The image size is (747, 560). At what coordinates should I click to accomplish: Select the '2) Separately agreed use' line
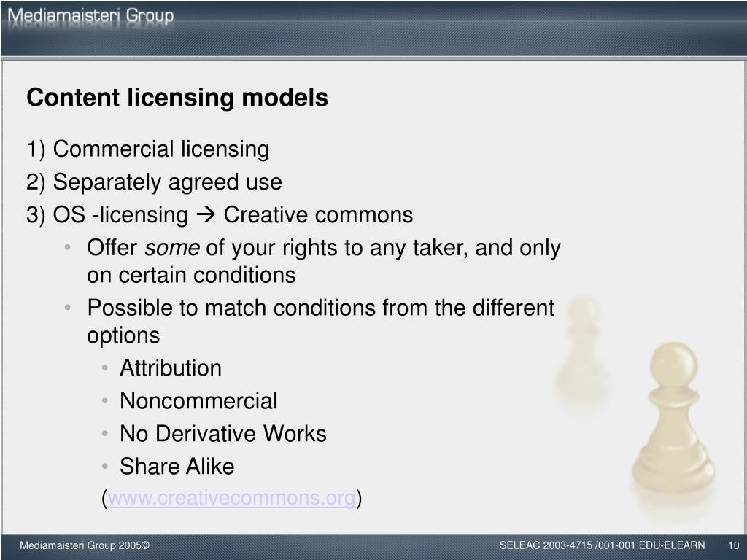pos(155,182)
